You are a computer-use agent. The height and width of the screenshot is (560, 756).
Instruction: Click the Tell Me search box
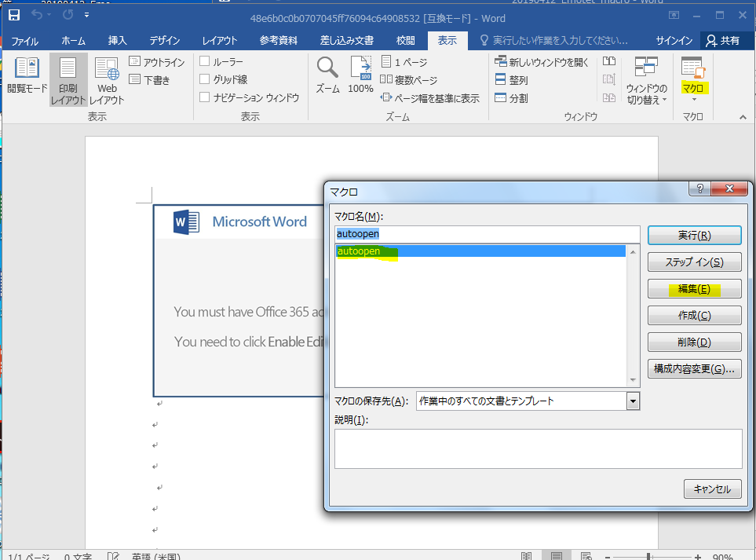(x=554, y=41)
